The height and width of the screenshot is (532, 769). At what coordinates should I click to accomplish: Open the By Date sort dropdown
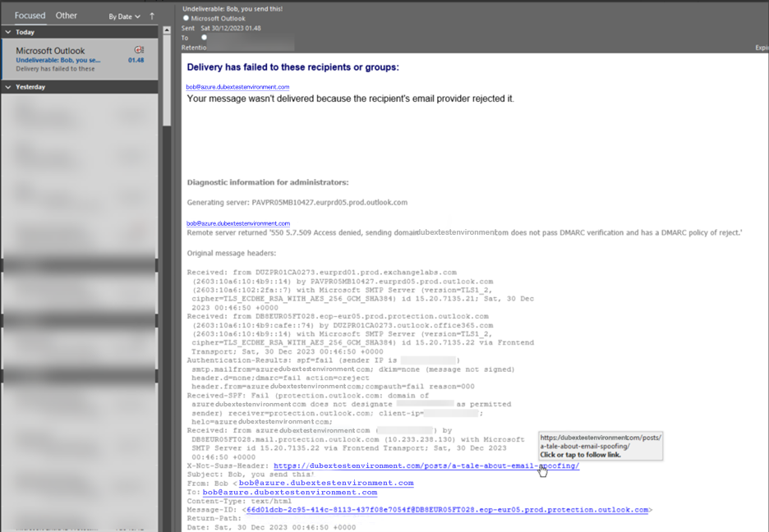coord(125,16)
